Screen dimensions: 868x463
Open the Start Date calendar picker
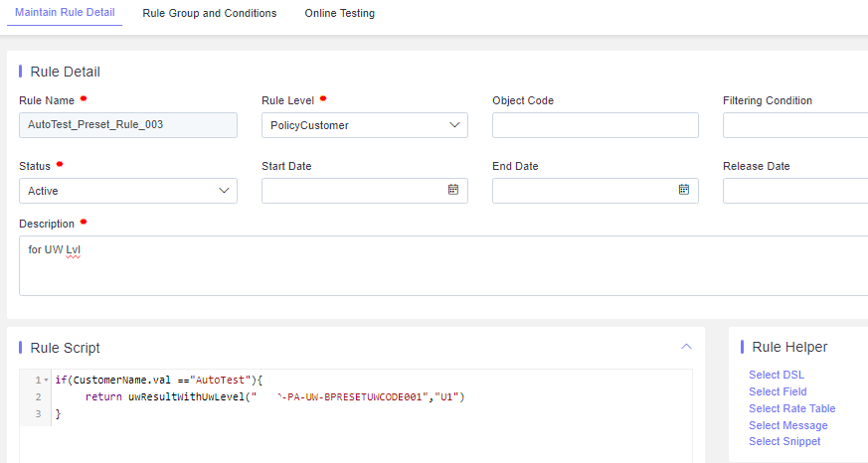tap(452, 190)
